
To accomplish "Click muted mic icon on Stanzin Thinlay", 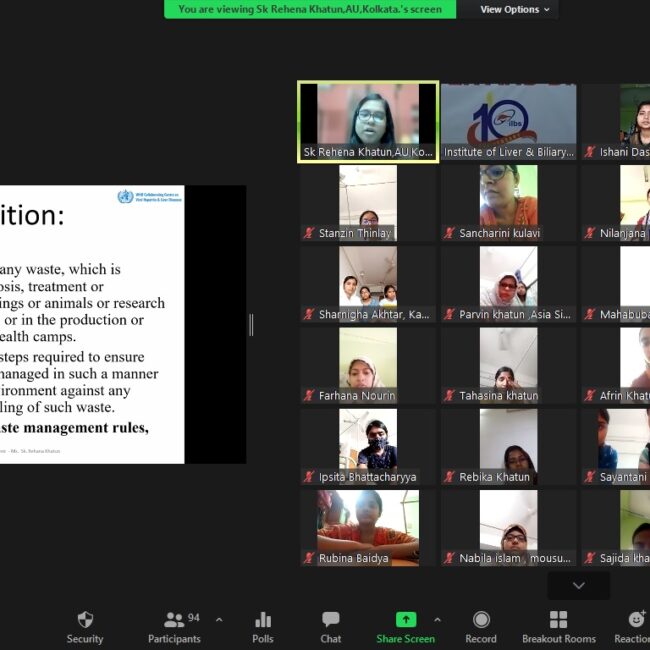I will pos(310,233).
